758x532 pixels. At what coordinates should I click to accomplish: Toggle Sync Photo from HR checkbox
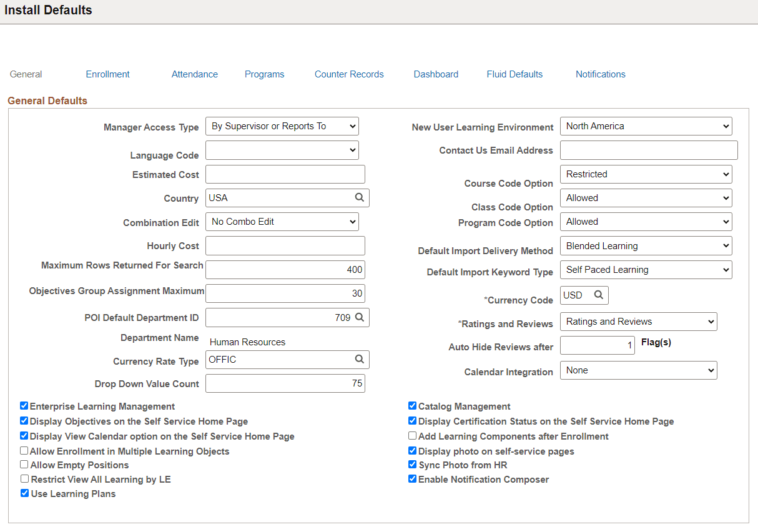click(413, 465)
